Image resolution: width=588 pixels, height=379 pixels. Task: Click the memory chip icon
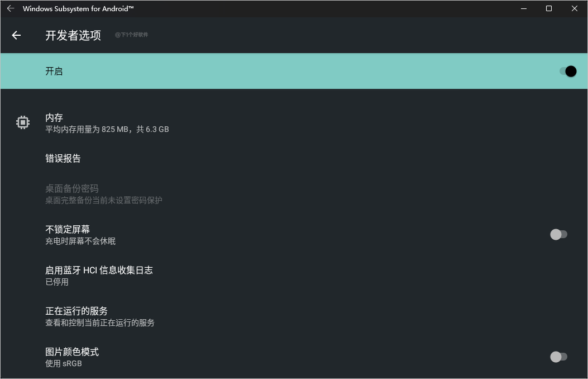coord(22,122)
